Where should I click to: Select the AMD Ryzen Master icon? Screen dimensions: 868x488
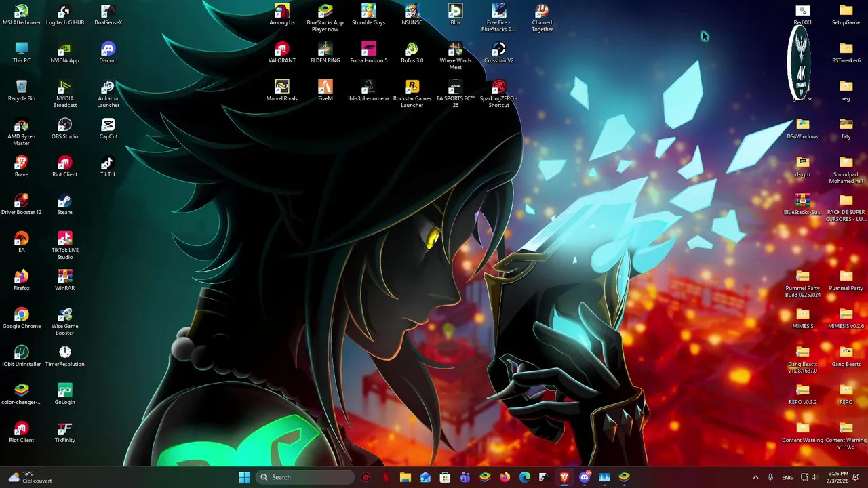22,132
